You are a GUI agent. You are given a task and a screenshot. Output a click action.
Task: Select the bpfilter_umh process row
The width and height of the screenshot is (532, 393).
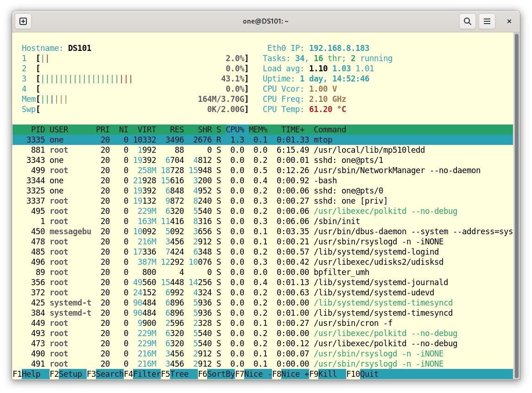point(263,272)
